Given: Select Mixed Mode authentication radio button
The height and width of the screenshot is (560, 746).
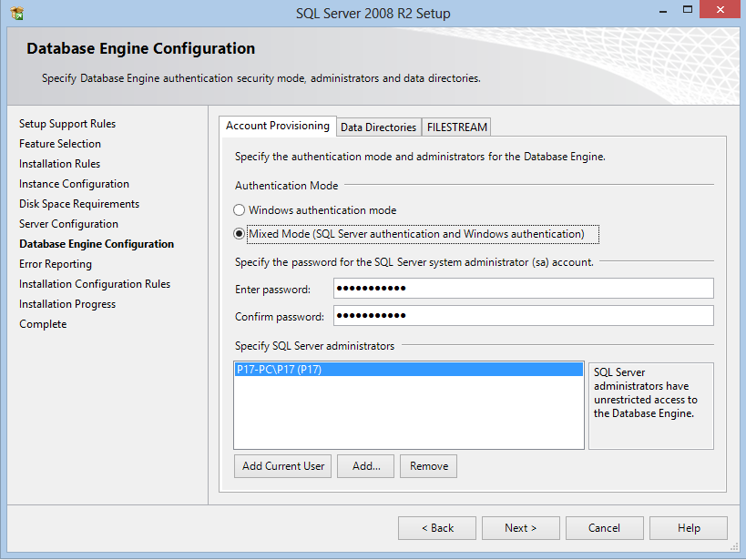Looking at the screenshot, I should (x=239, y=234).
